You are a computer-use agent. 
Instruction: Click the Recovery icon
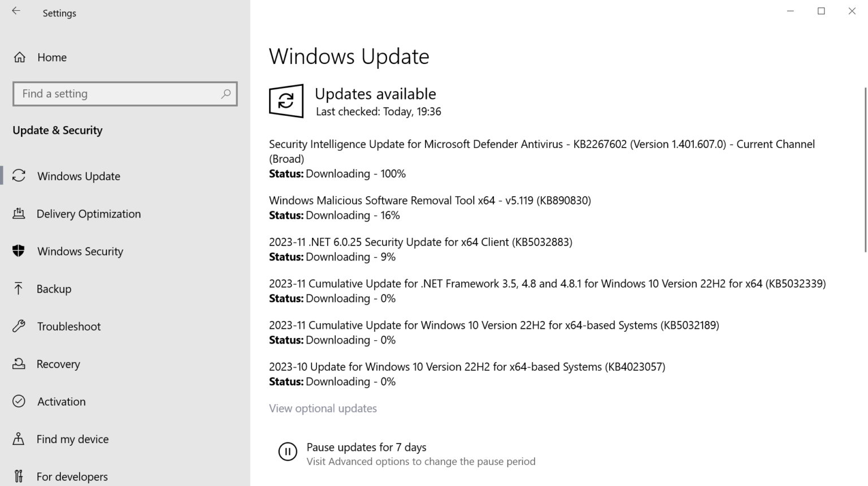click(x=19, y=364)
